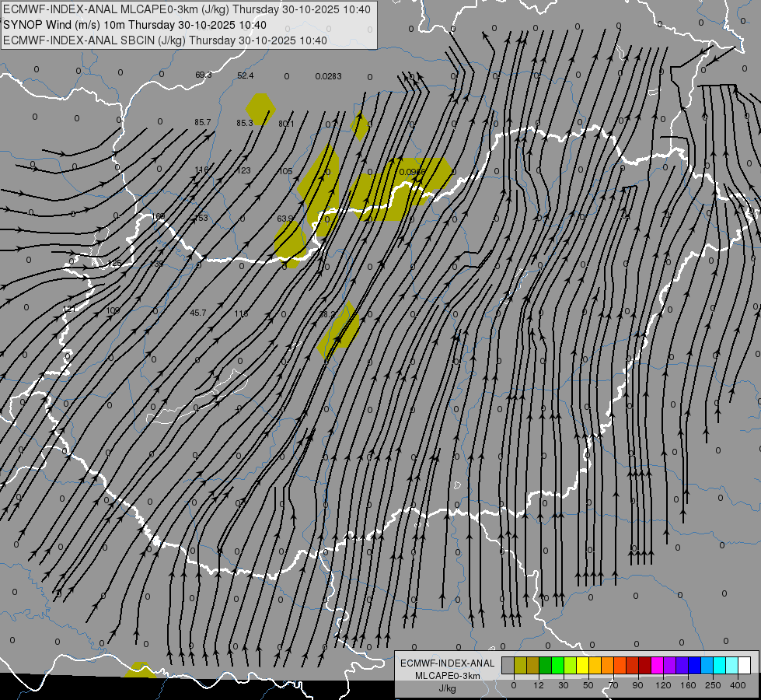Click the MLCAPE0-3km label in the legend
This screenshot has height=700, width=761.
[448, 676]
